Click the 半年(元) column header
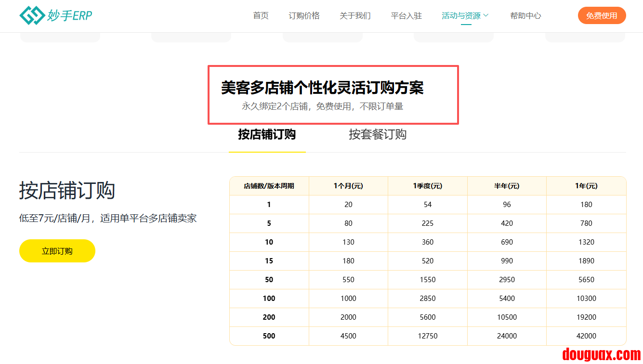This screenshot has height=364, width=643. pyautogui.click(x=507, y=186)
